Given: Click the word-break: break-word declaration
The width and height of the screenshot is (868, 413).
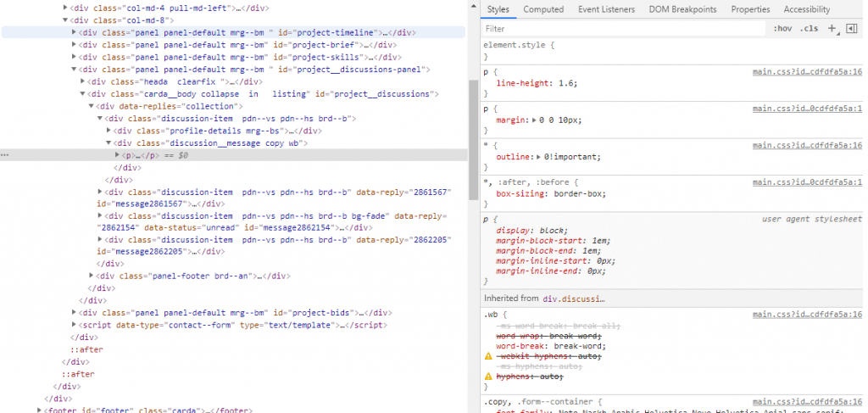Looking at the screenshot, I should (551, 347).
